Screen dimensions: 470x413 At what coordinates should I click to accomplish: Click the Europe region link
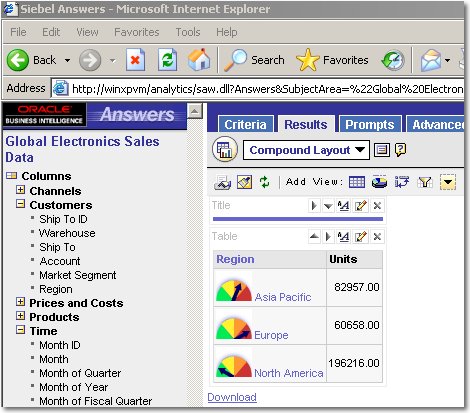(x=271, y=335)
